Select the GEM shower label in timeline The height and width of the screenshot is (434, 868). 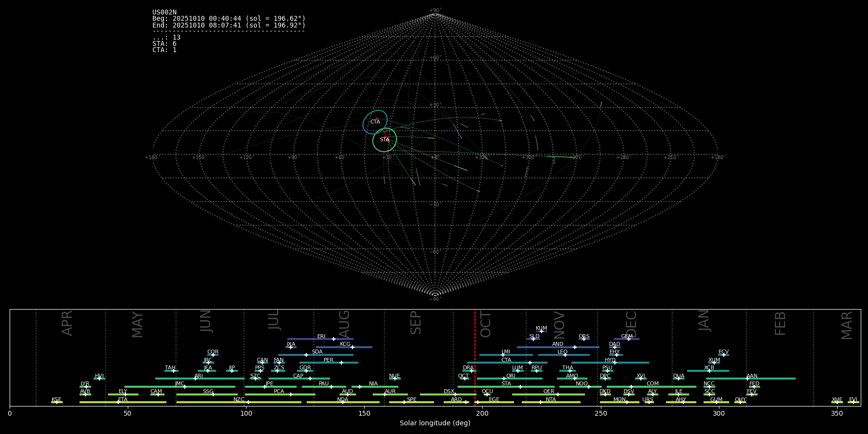pos(626,337)
